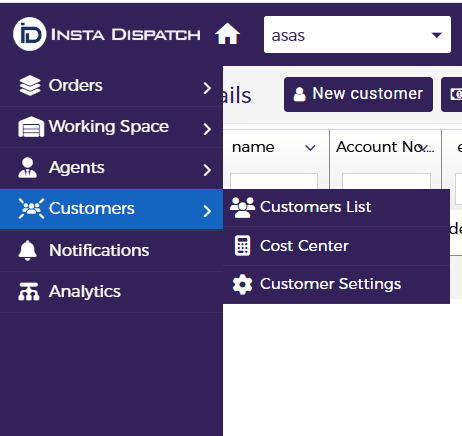This screenshot has height=436, width=462.
Task: Expand the Orders submenu chevron
Action: tap(207, 88)
